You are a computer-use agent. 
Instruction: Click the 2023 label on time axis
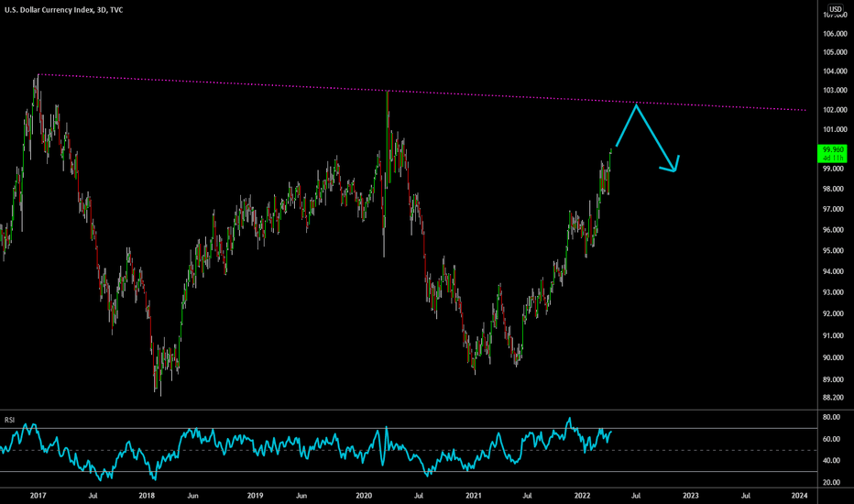[691, 495]
